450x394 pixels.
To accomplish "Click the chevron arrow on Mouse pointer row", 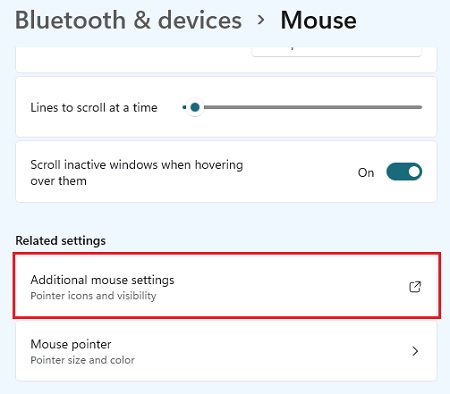I will pyautogui.click(x=415, y=351).
